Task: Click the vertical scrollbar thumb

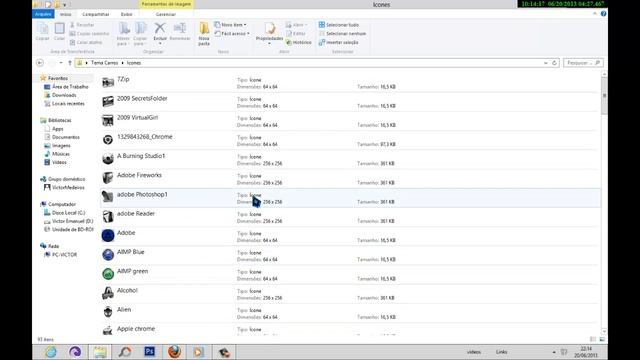Action: click(x=604, y=96)
